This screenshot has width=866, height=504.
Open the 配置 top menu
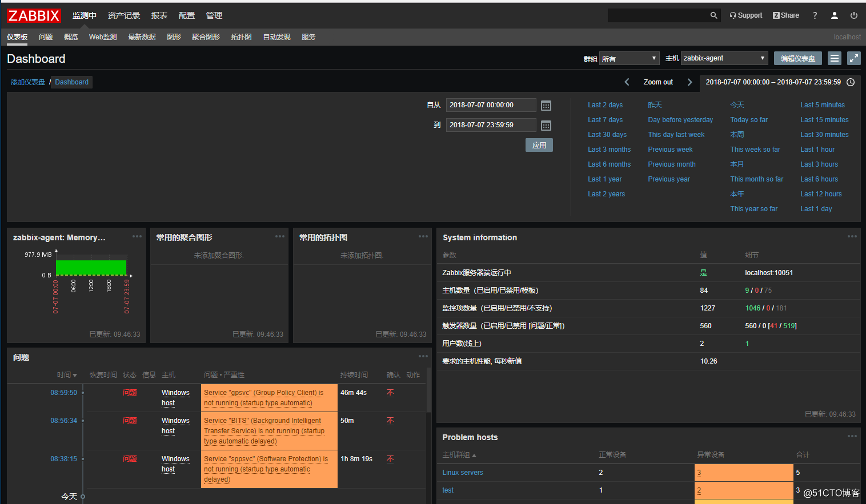[x=187, y=15]
